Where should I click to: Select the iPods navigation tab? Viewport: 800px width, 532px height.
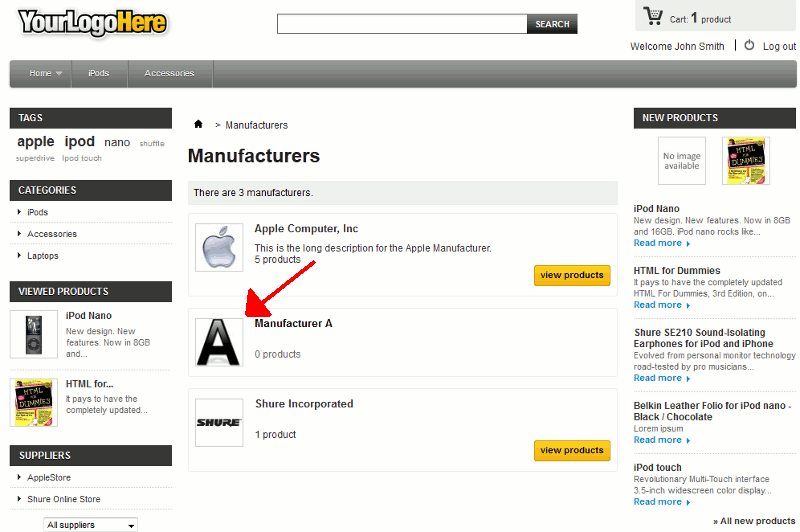coord(99,73)
